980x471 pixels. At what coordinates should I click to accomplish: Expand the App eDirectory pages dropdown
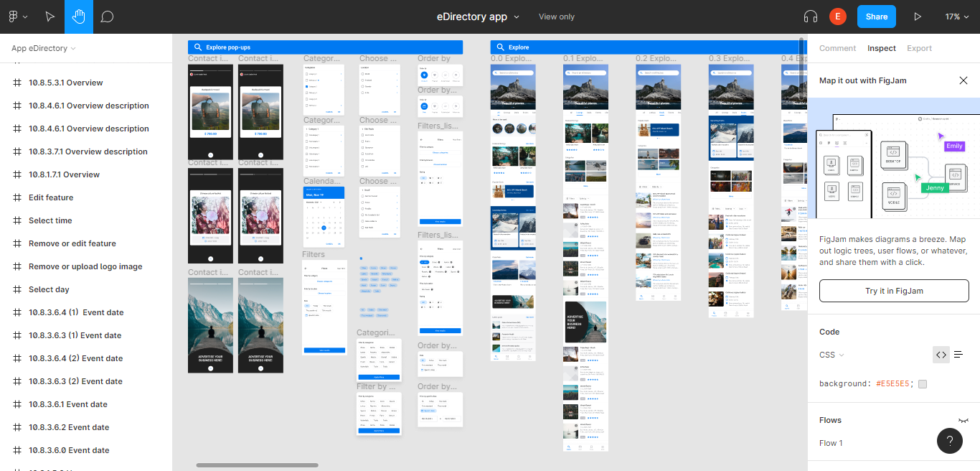(x=43, y=48)
